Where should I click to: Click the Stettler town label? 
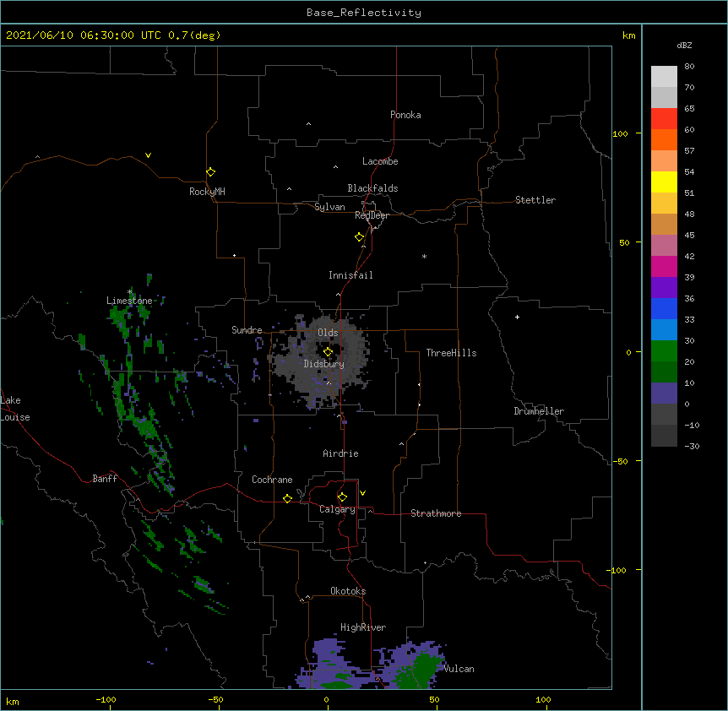click(535, 200)
